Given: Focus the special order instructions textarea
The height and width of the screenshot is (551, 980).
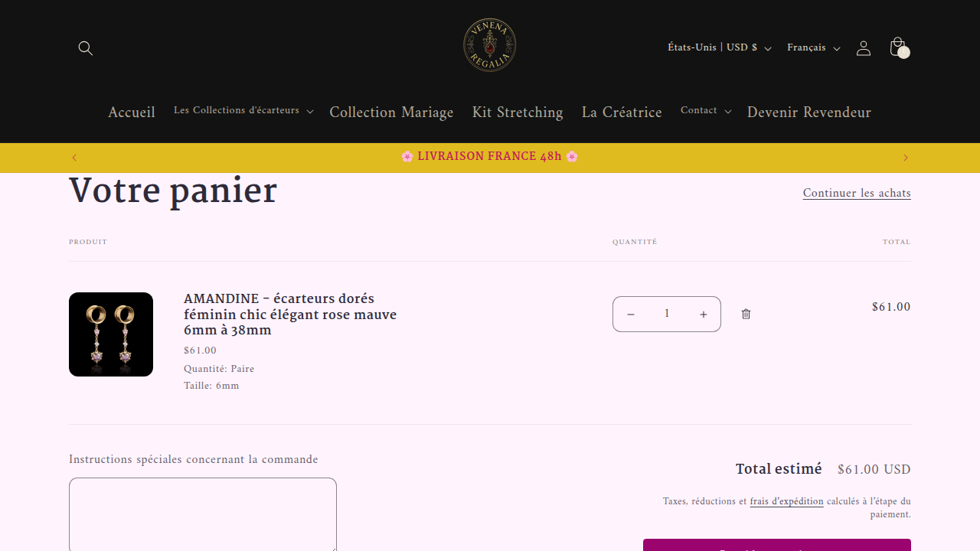Looking at the screenshot, I should click(203, 514).
